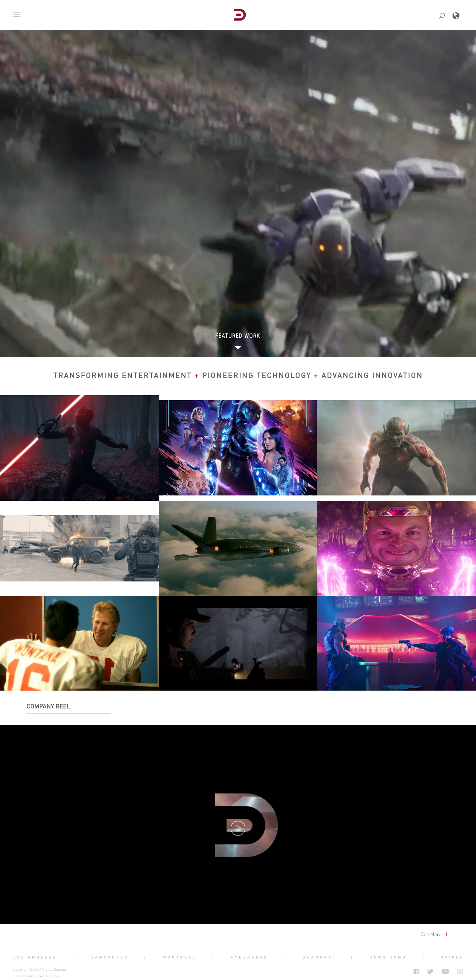
Task: Expand See More with plus sign
Action: click(435, 934)
